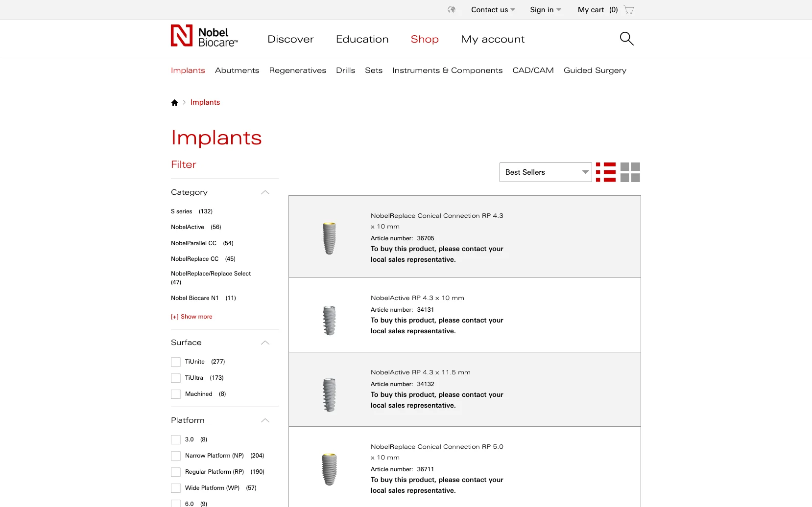Select the Drills subcategory tab
The width and height of the screenshot is (812, 507).
pyautogui.click(x=345, y=70)
